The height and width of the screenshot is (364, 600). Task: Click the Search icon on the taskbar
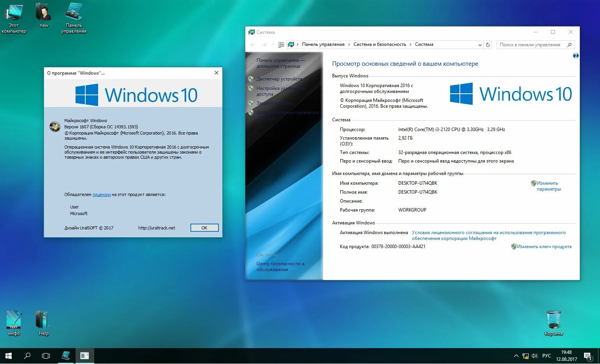tap(27, 355)
